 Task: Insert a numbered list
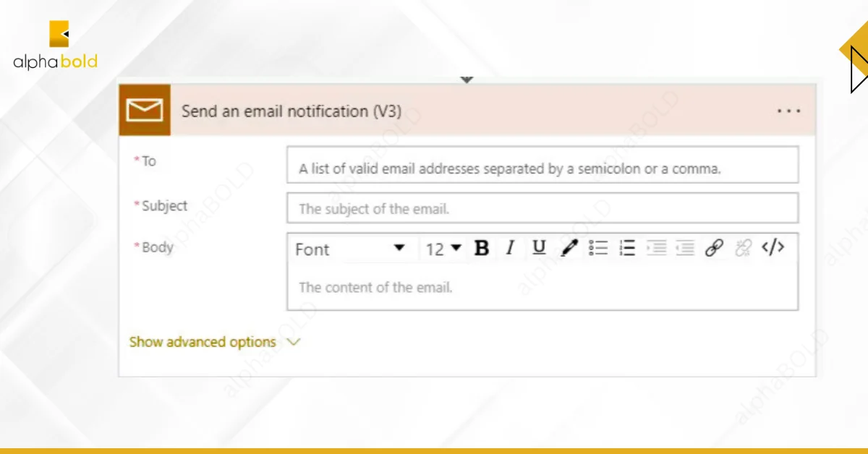(627, 249)
